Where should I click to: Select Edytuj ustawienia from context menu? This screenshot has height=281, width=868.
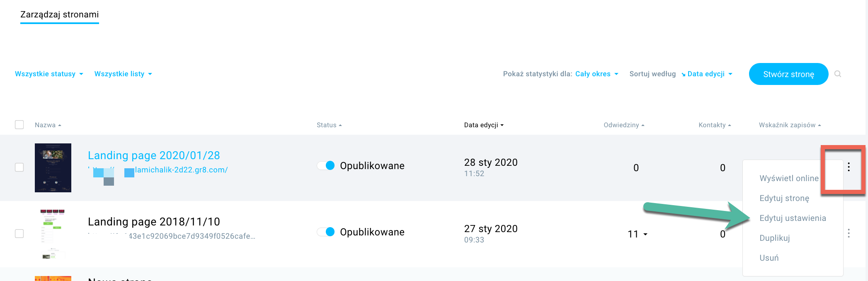coord(793,218)
